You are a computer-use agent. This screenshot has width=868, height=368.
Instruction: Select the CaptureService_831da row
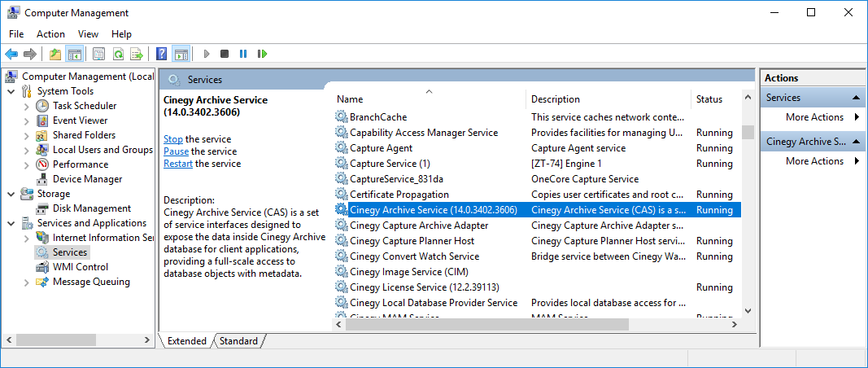[x=538, y=179]
